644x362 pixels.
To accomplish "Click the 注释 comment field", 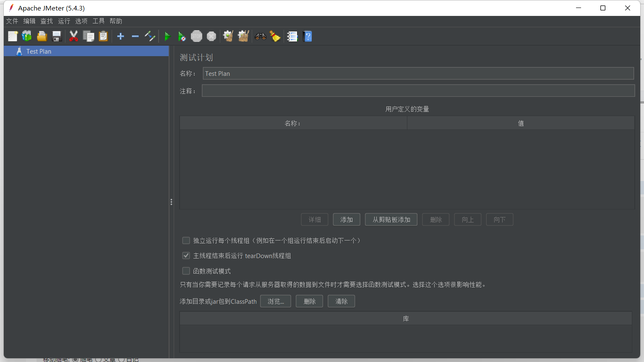I will pos(418,90).
